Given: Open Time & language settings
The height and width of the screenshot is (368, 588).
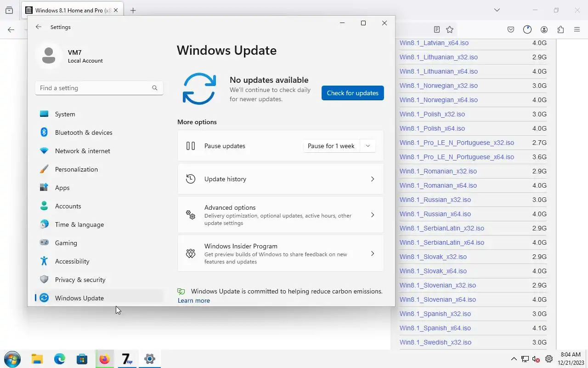Looking at the screenshot, I should [99, 224].
